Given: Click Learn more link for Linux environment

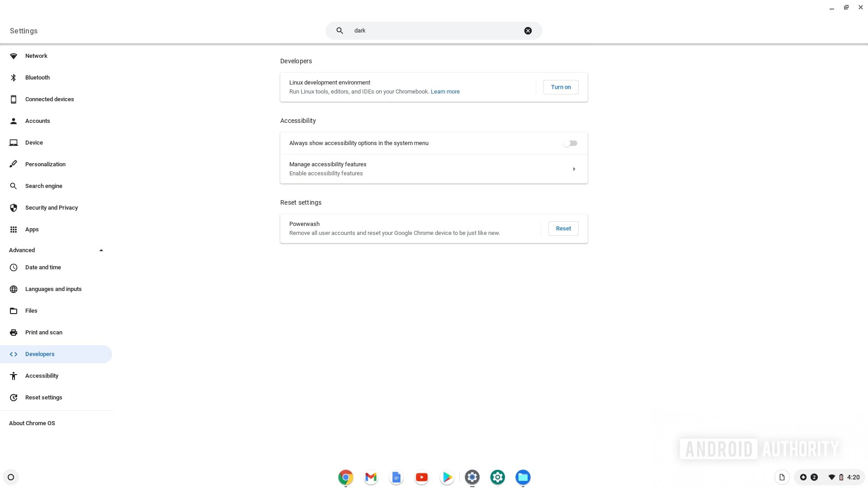Looking at the screenshot, I should (445, 91).
